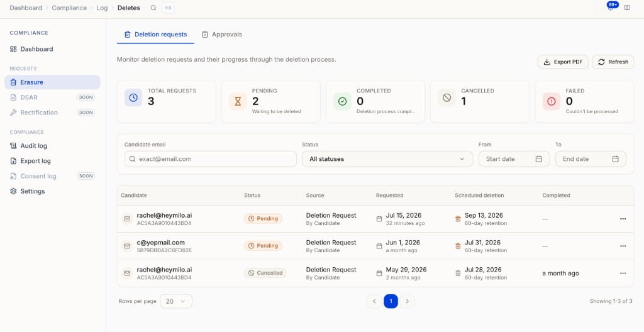
Task: Click the ⌘K shortcut badge
Action: (167, 8)
